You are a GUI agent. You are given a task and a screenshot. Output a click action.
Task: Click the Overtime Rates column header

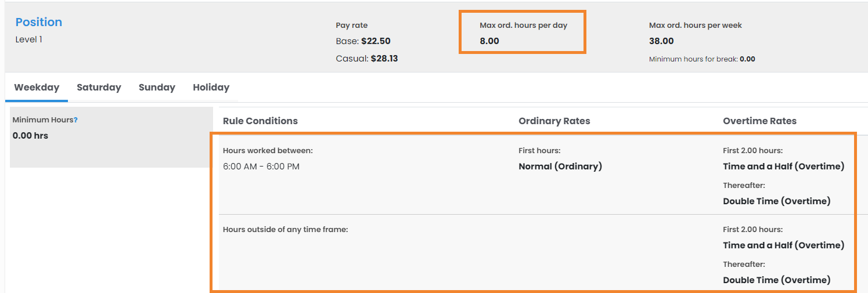[759, 121]
